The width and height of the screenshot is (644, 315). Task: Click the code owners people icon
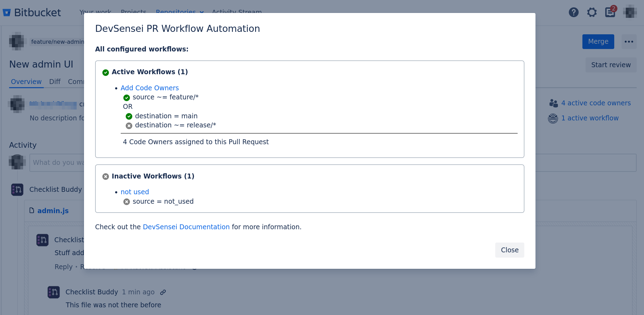pos(553,103)
